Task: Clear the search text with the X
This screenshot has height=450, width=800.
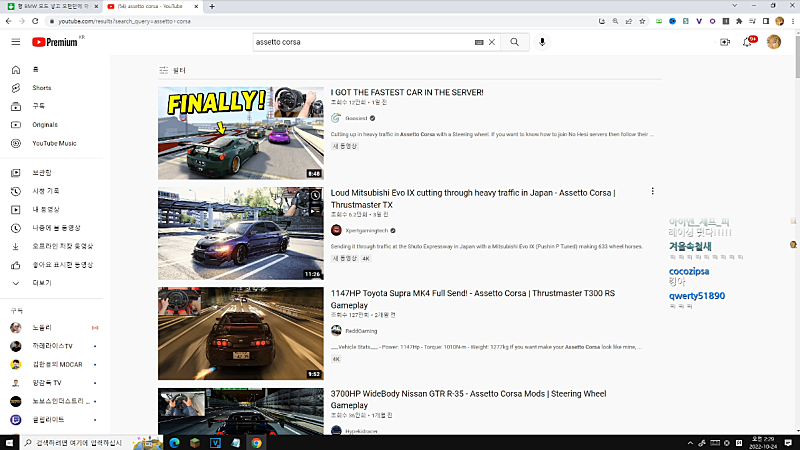Action: [x=492, y=42]
